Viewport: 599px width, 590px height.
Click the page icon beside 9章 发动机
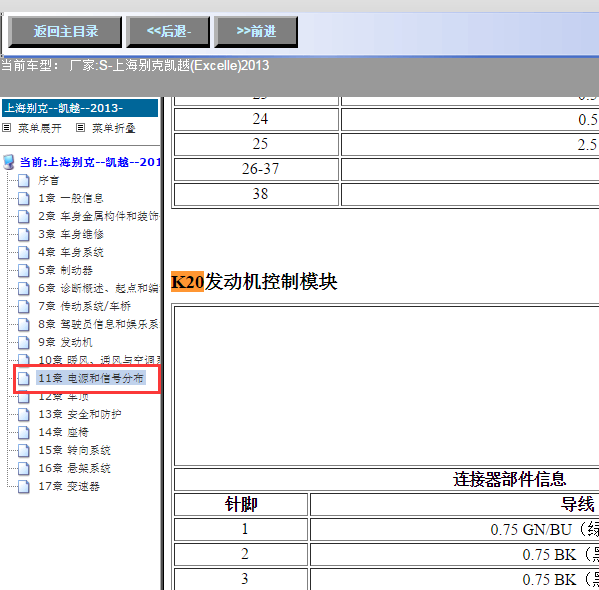click(24, 342)
